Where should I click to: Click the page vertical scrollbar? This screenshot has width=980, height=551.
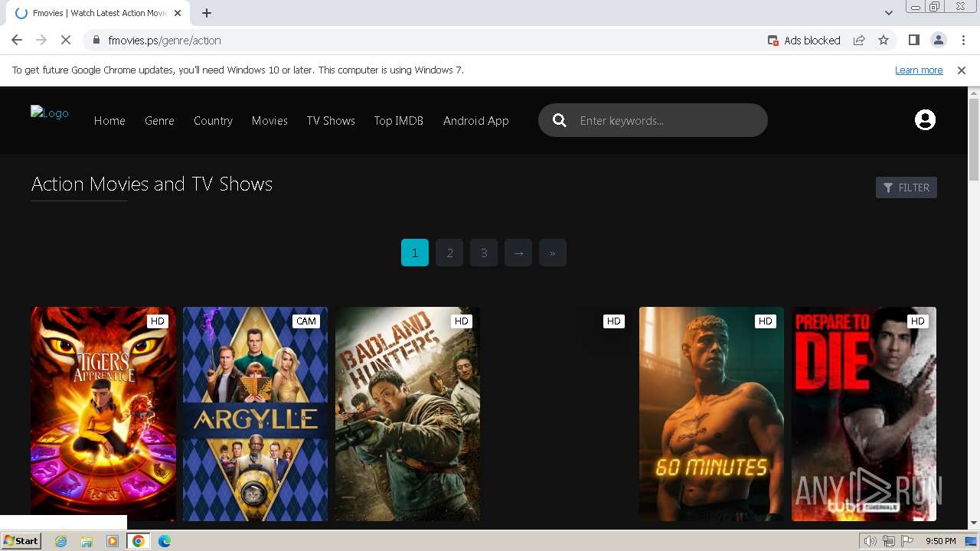pos(974,140)
